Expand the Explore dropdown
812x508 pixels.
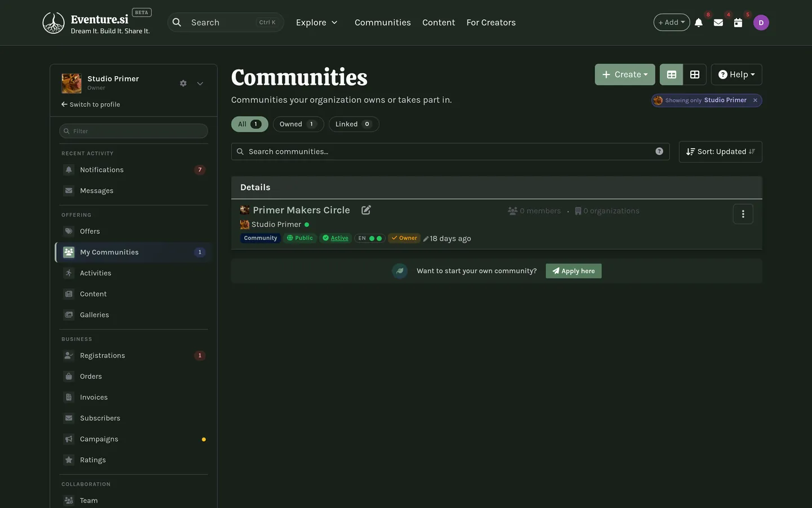coord(317,23)
